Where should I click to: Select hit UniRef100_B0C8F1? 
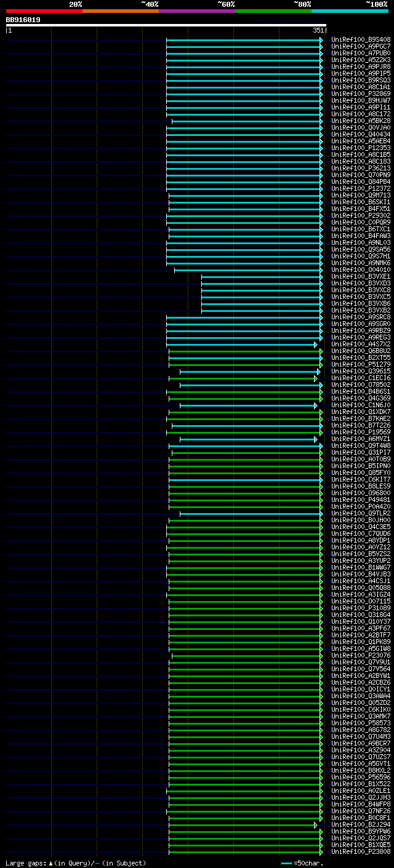(361, 818)
